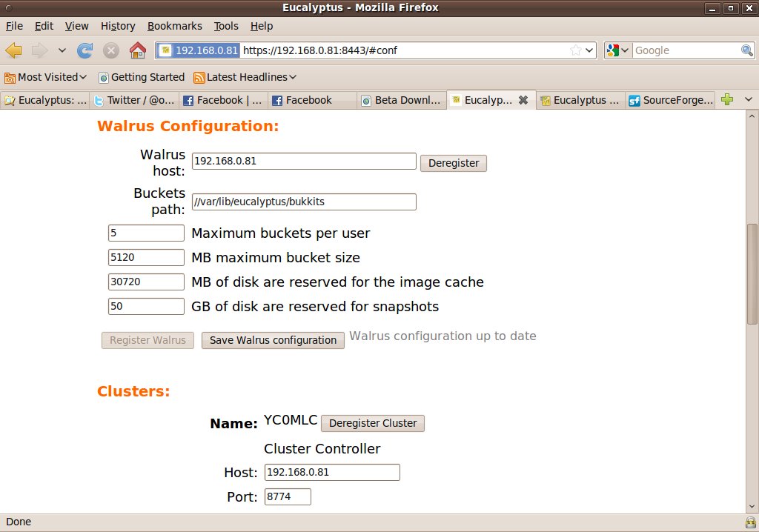Screen dimensions: 759x532
Task: Open the list all tabs dropdown arrow
Action: tap(748, 100)
